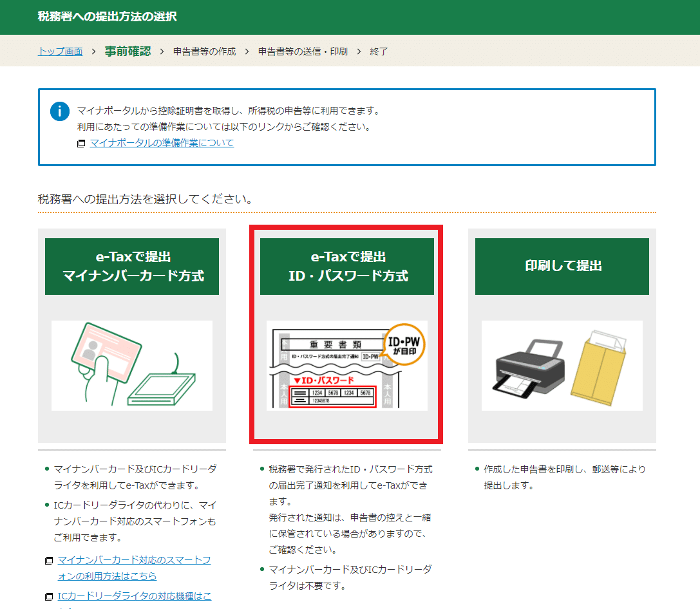Open マイナポータルの準備作業について link

pyautogui.click(x=162, y=143)
